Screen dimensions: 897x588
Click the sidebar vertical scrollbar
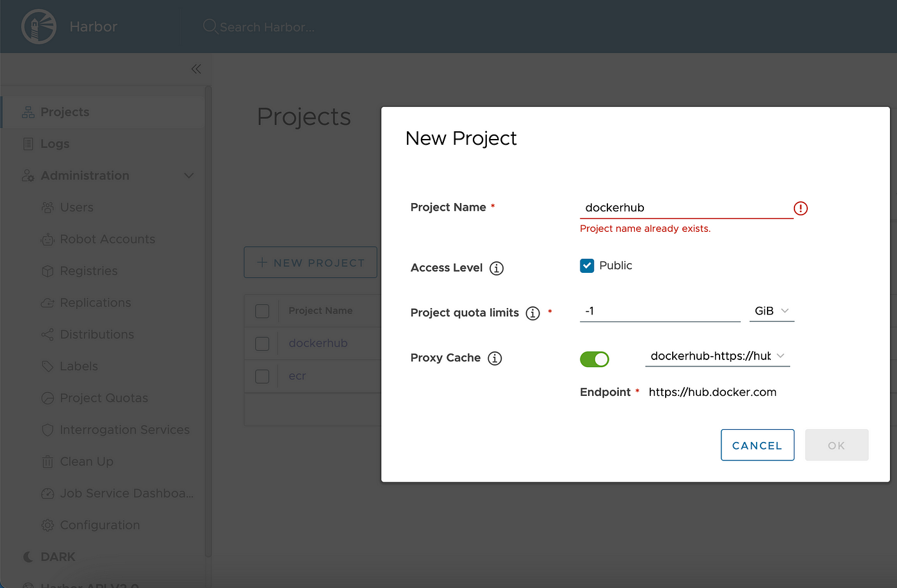point(208,320)
